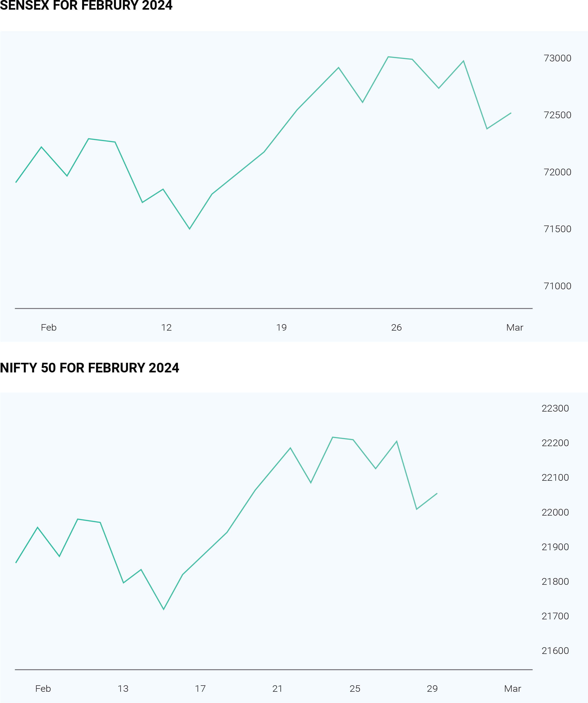Select date 19 on Sensex timeline

pyautogui.click(x=281, y=328)
